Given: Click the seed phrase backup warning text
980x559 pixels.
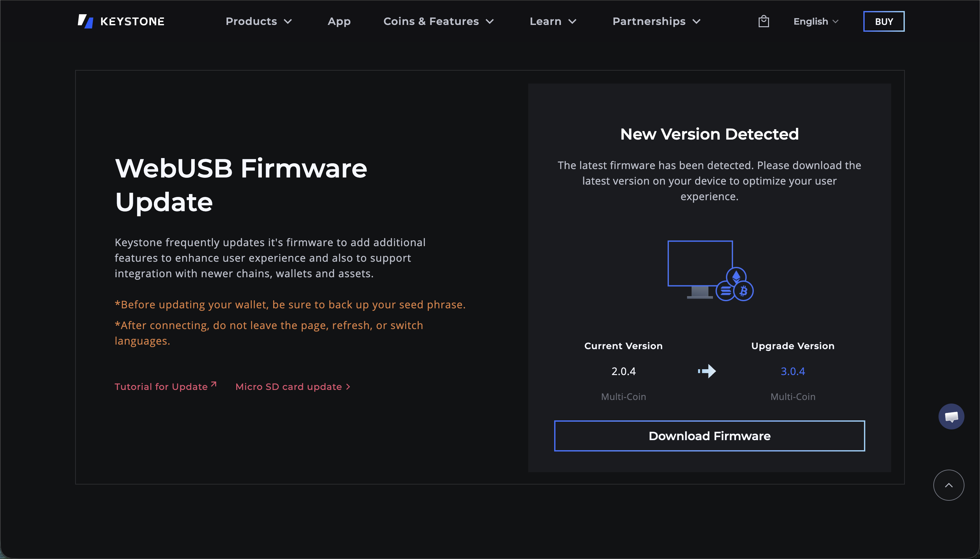Looking at the screenshot, I should [290, 304].
